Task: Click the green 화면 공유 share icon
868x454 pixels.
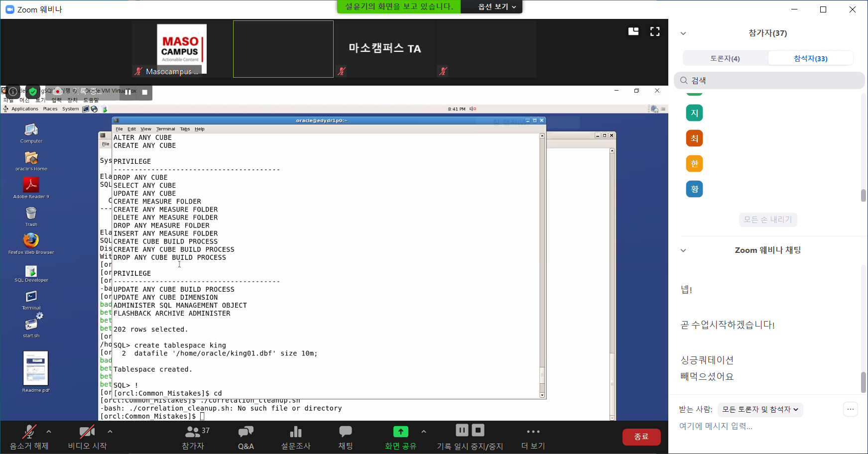Action: pos(400,432)
